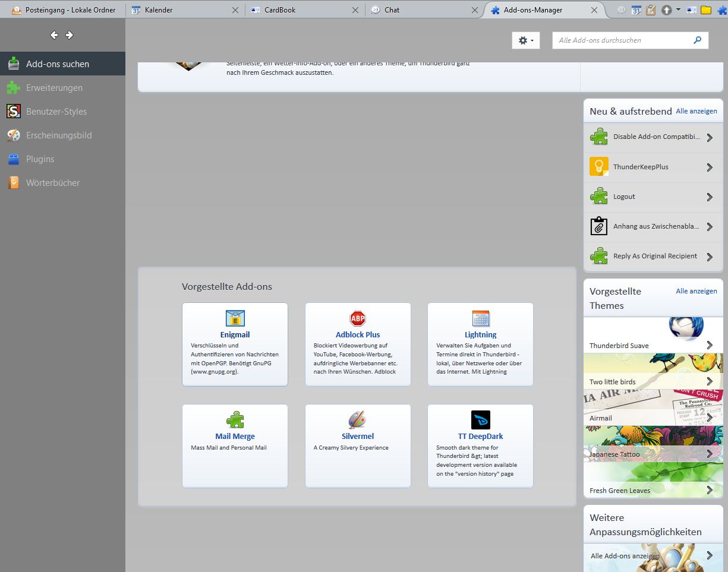The height and width of the screenshot is (572, 728).
Task: Close the Chat tab
Action: 475,10
